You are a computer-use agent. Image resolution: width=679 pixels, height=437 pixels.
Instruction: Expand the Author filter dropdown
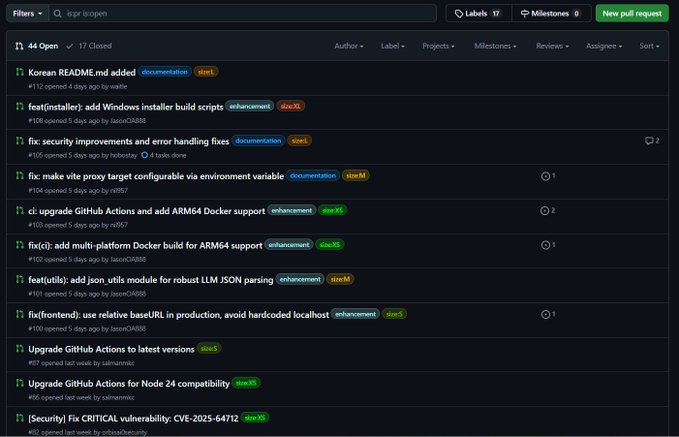coord(348,46)
